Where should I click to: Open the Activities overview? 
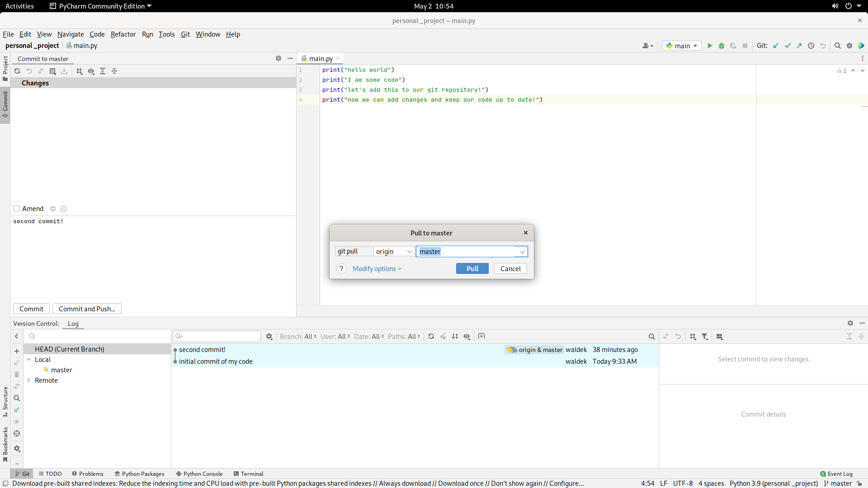19,6
